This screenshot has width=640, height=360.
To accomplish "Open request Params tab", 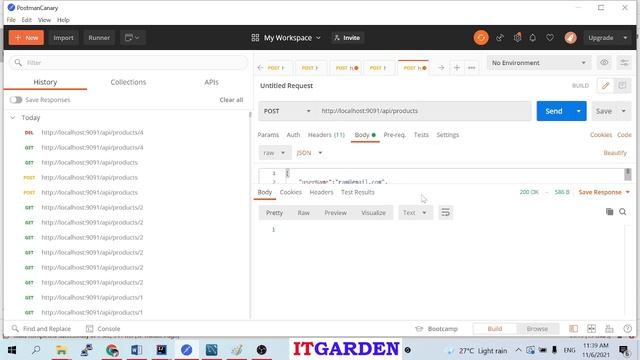I will [268, 135].
